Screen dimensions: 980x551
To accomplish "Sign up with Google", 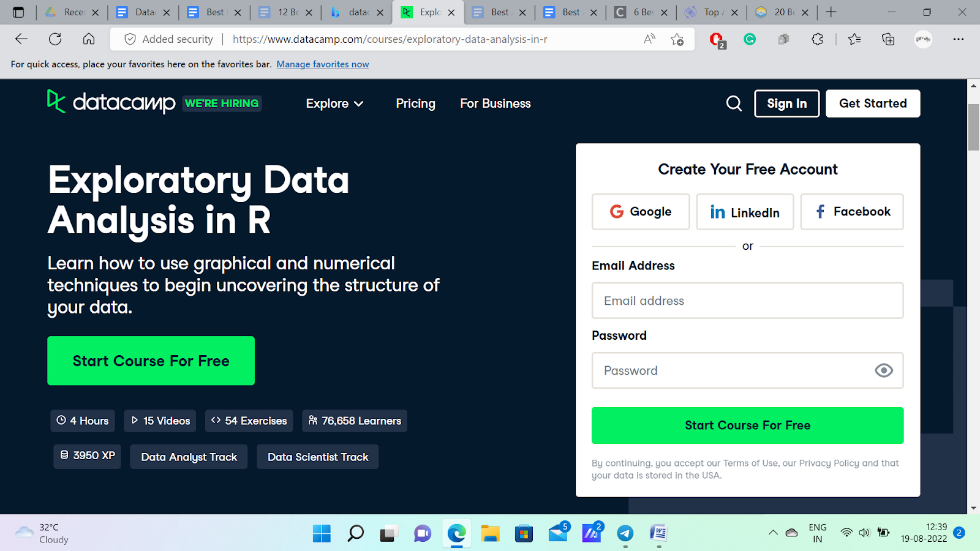I will (641, 212).
